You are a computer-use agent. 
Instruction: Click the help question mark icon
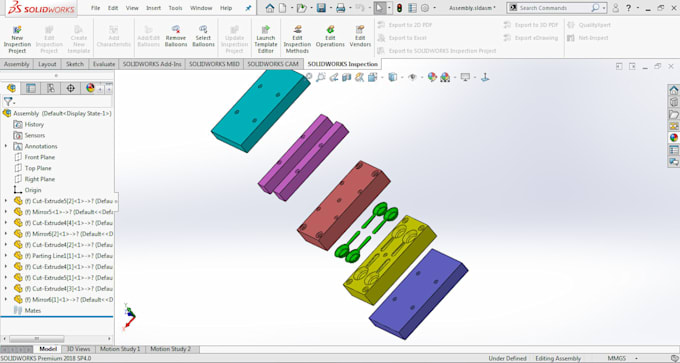[629, 8]
